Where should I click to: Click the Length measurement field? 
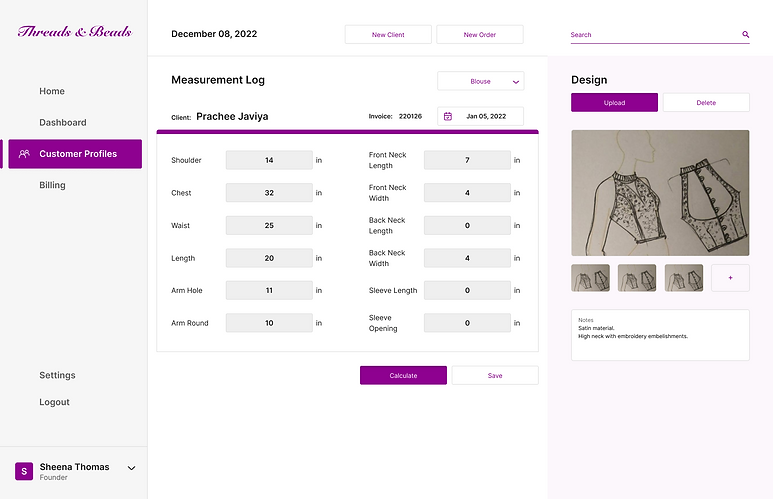coord(269,258)
